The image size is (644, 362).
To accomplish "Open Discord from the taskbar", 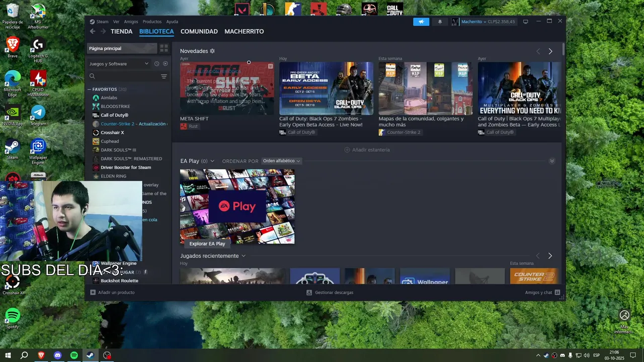I will [57, 355].
